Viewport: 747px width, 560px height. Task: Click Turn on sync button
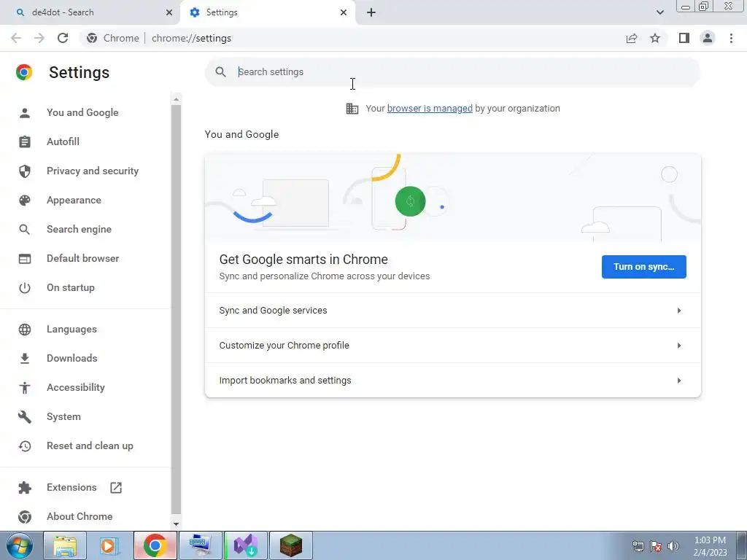[643, 267]
